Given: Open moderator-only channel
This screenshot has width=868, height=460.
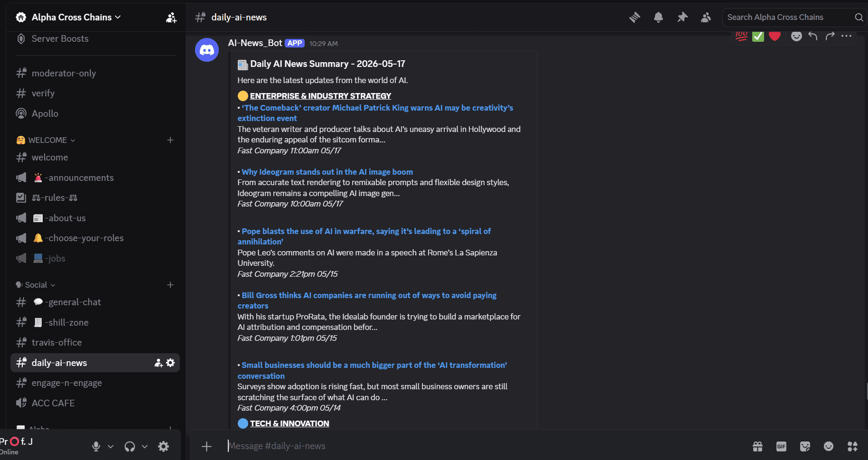Looking at the screenshot, I should [x=95, y=73].
